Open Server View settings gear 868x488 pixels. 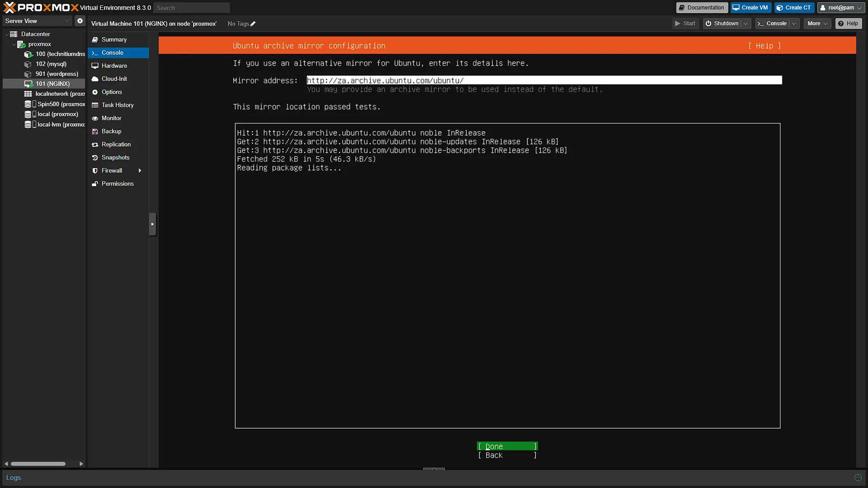click(x=80, y=21)
